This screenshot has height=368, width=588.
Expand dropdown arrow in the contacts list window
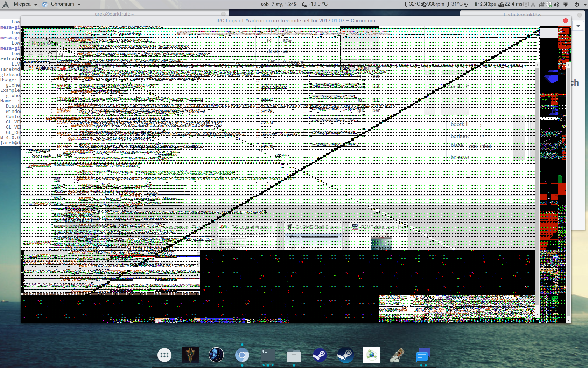tap(578, 26)
